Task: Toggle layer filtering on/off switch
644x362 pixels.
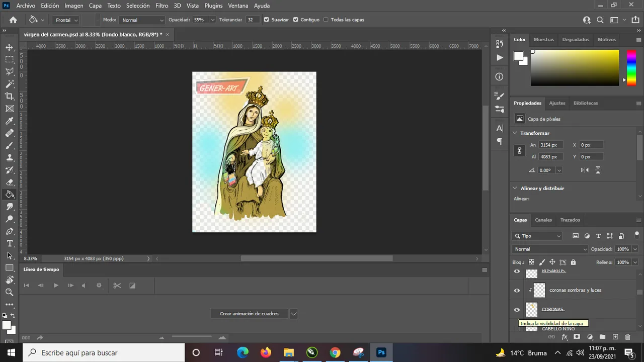Action: (x=636, y=234)
